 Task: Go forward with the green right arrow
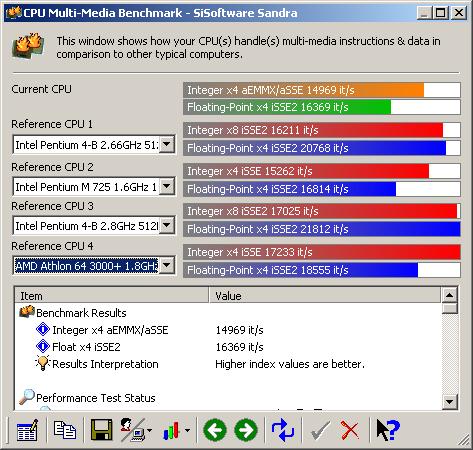point(246,430)
